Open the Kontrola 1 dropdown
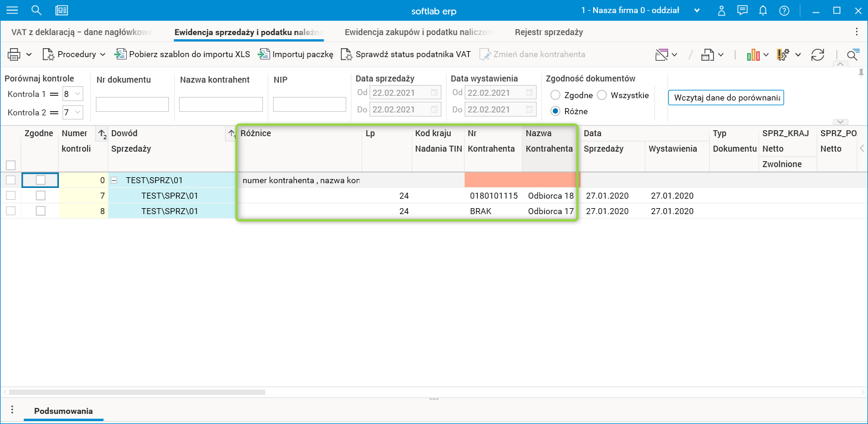The width and height of the screenshot is (868, 424). 78,94
